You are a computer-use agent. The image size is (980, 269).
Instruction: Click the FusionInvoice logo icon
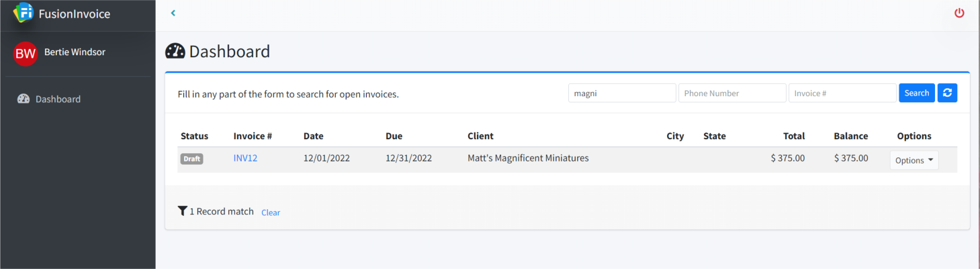click(24, 13)
